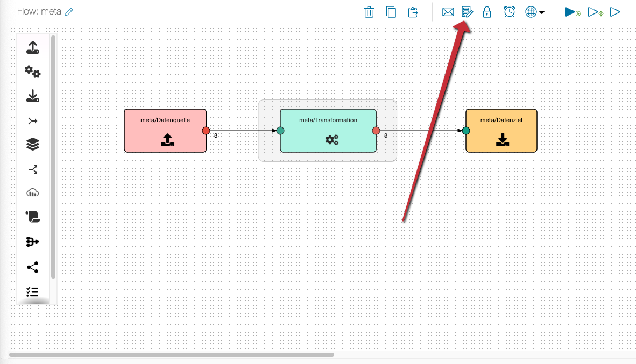
Task: Select the meta/Datenquelle node
Action: coord(165,131)
